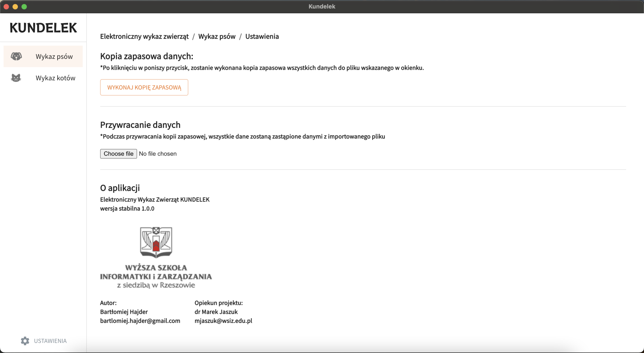This screenshot has width=644, height=353.
Task: Click the Opiekun projektu: label
Action: click(x=219, y=303)
